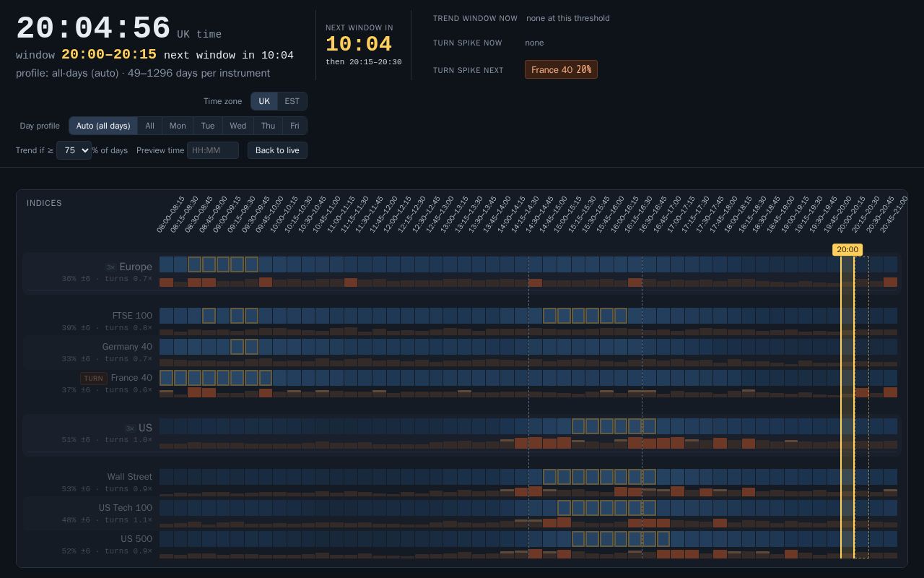
Task: Open the trend threshold 75 dropdown
Action: (x=74, y=150)
